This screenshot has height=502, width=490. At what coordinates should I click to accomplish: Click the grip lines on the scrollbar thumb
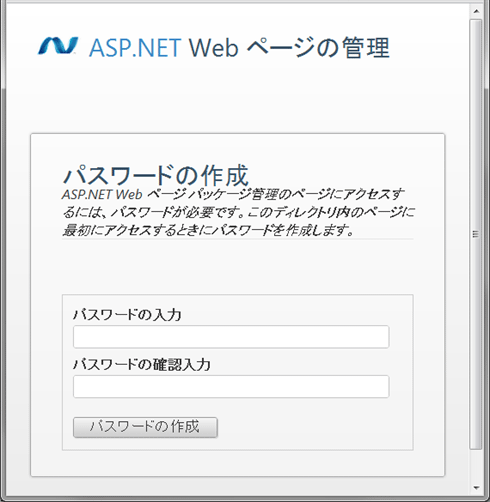(x=476, y=234)
